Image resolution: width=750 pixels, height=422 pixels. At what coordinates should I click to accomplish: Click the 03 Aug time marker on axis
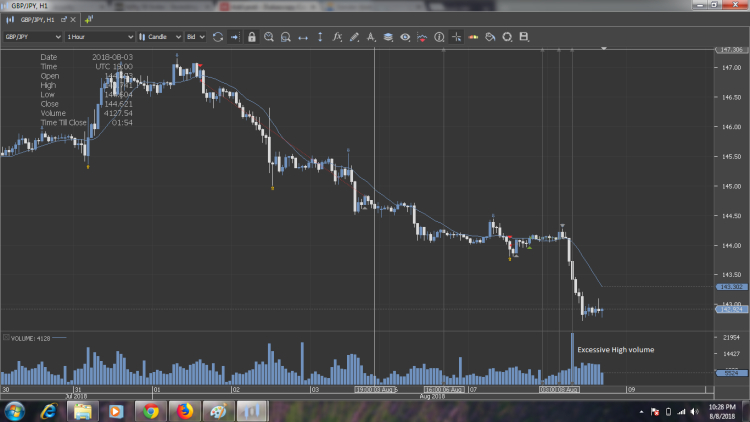[x=376, y=389]
